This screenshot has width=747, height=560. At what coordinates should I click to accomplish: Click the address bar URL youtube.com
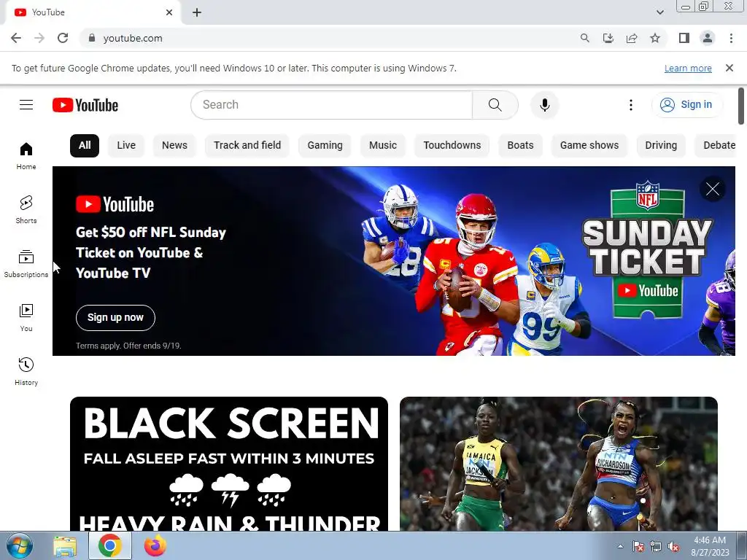pos(133,38)
